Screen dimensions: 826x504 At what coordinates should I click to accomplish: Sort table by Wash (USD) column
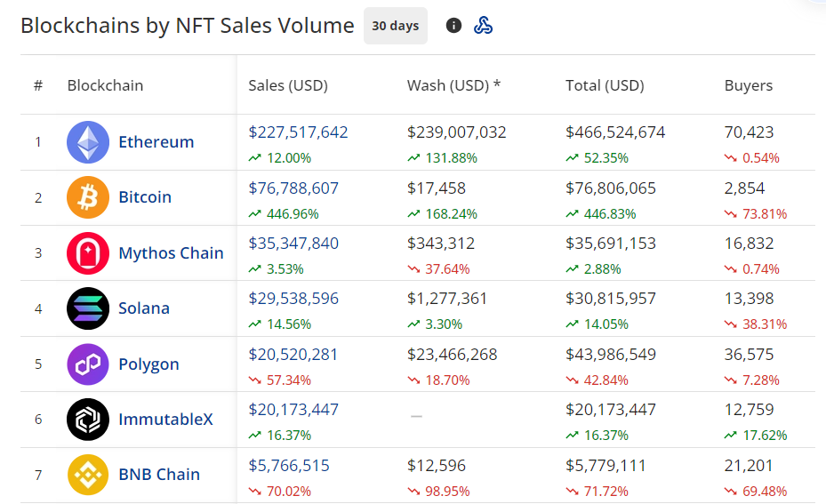(x=453, y=86)
